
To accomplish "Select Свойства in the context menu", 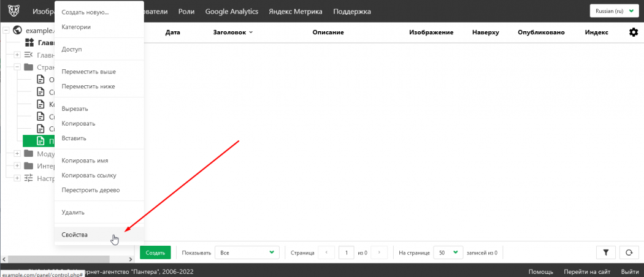I will click(75, 235).
